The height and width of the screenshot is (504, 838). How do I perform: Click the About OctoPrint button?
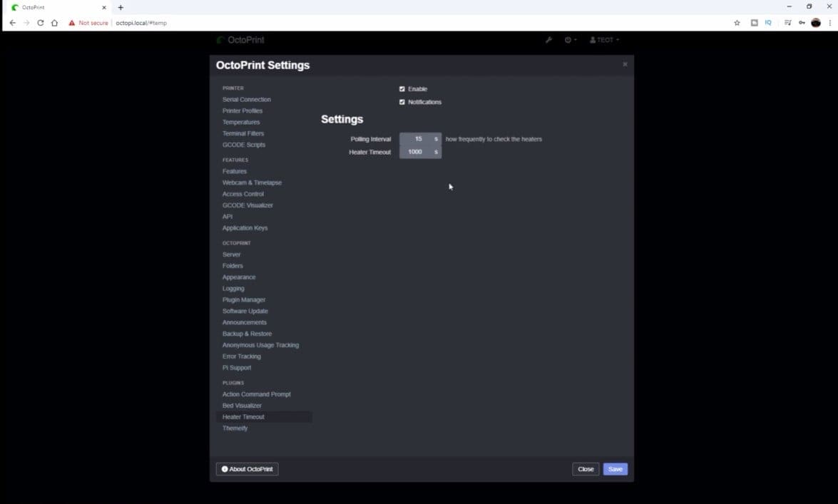[x=247, y=469]
